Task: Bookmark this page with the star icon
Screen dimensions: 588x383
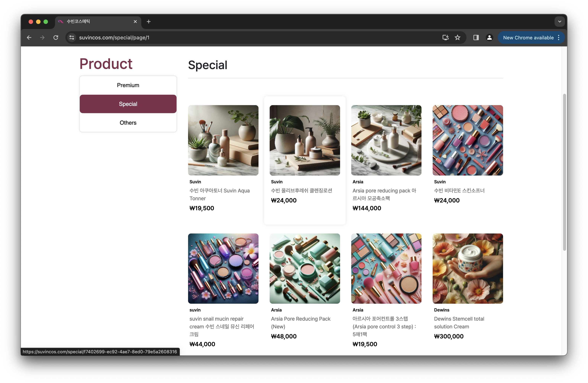Action: pyautogui.click(x=458, y=38)
